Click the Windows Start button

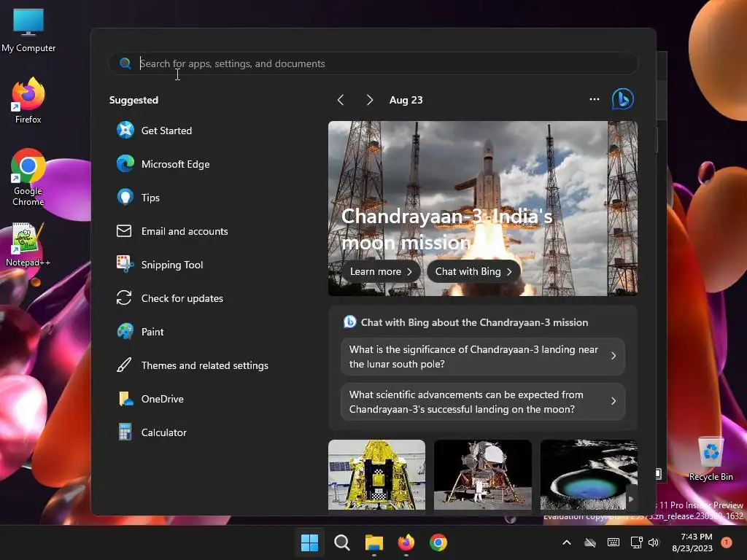click(309, 542)
